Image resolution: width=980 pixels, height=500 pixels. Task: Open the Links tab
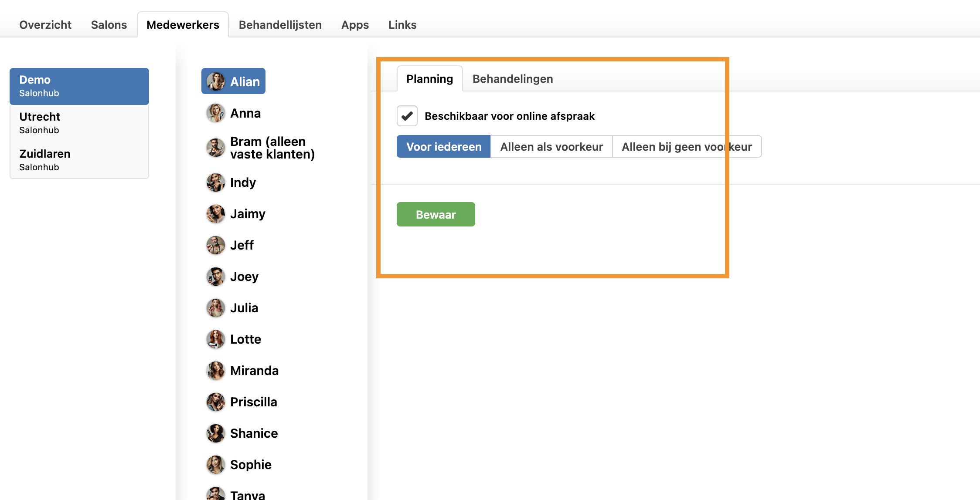[x=402, y=25]
